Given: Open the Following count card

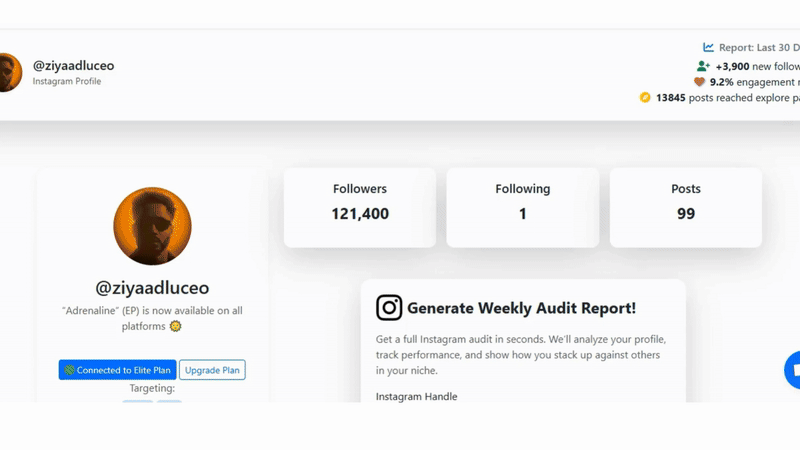Looking at the screenshot, I should point(522,208).
